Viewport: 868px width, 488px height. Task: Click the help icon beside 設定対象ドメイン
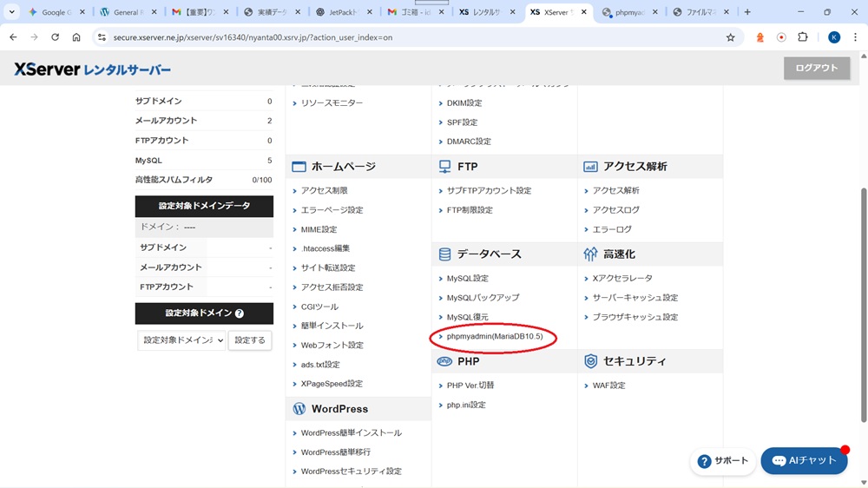240,313
